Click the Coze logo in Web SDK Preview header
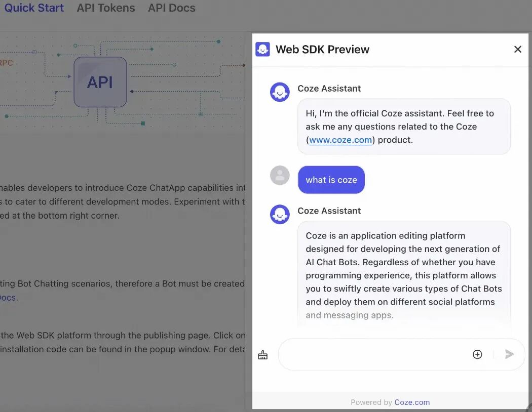 (262, 50)
